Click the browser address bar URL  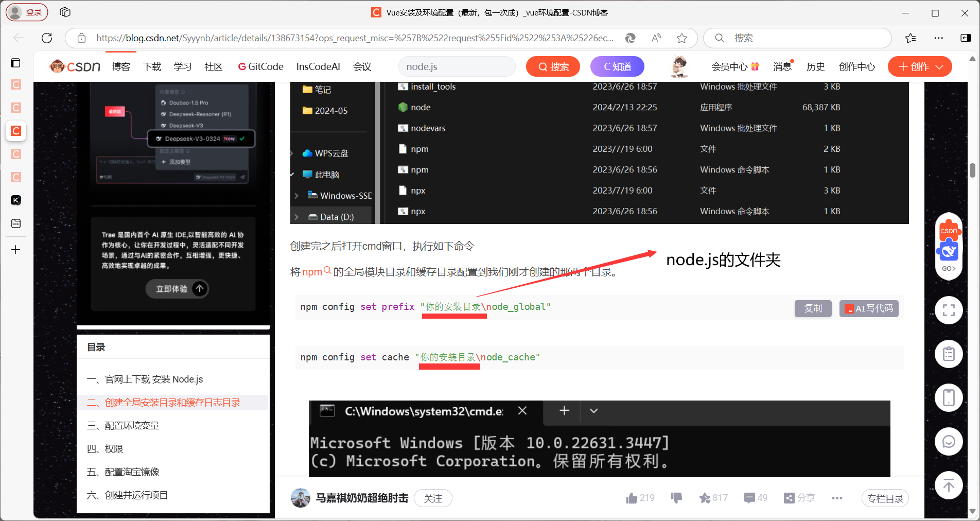[355, 38]
